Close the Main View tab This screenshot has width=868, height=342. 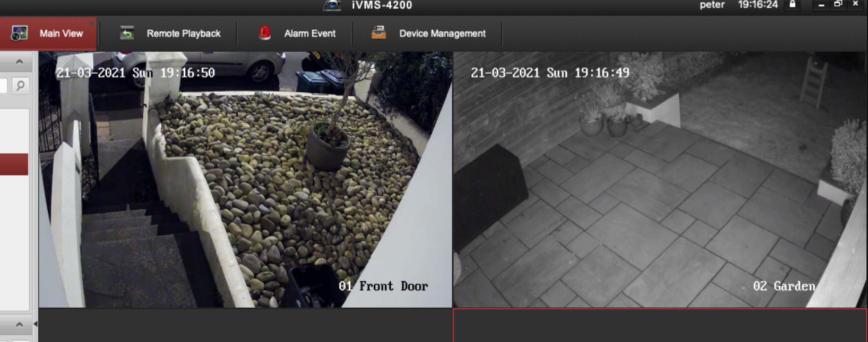point(91,23)
